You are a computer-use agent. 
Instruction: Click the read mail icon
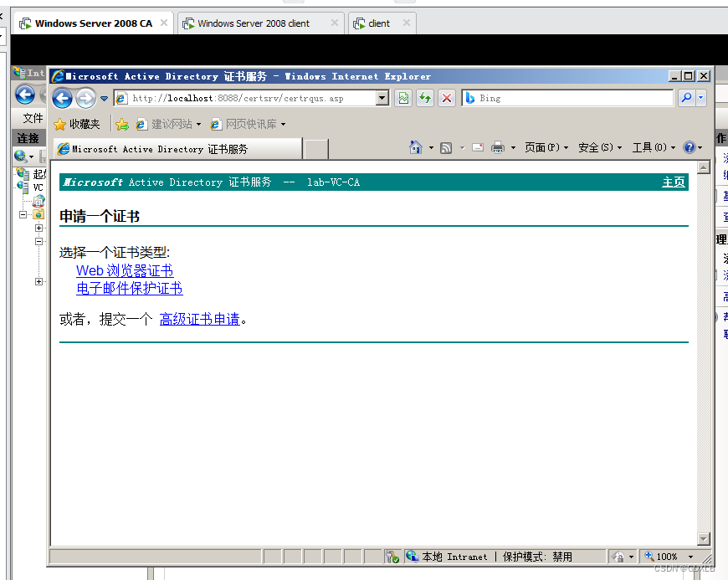(x=478, y=147)
